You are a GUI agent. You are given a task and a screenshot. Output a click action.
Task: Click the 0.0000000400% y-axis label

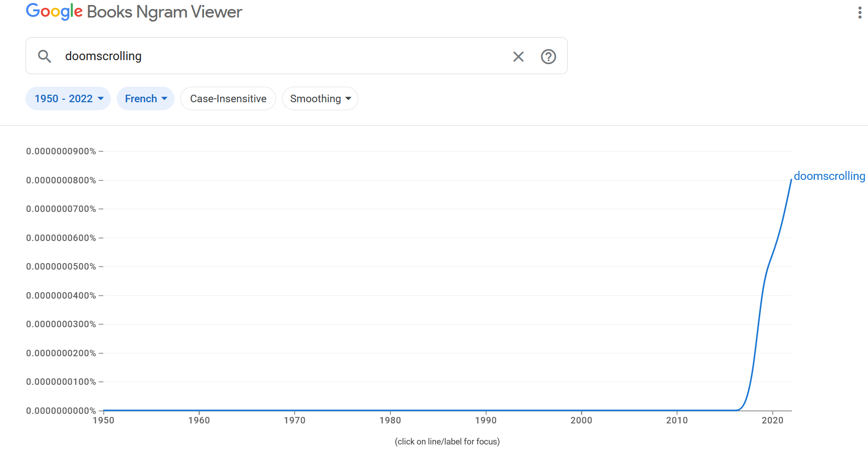61,296
